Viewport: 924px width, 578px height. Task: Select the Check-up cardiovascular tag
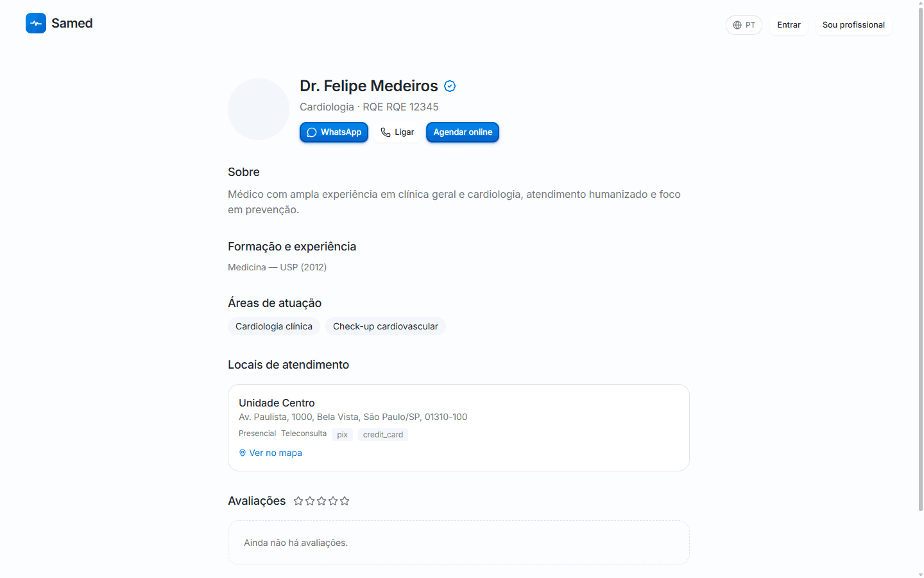tap(386, 326)
